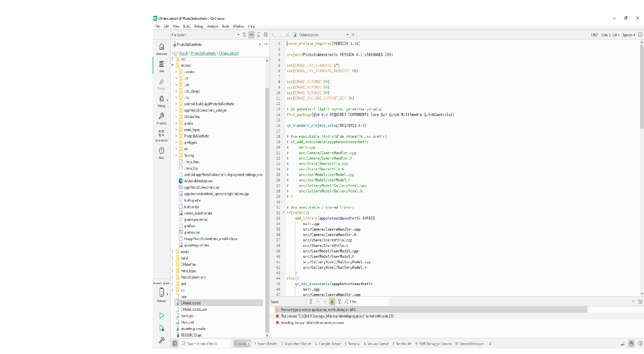644x354 pixels.
Task: Open the Terminal pane
Action: (352, 344)
